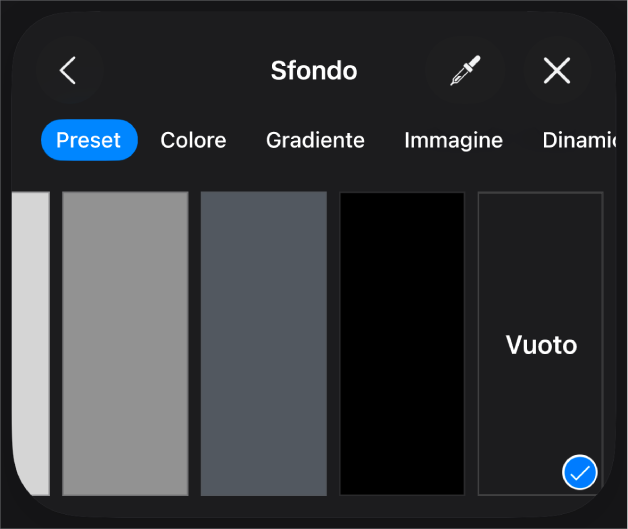This screenshot has height=529, width=628.
Task: Select the highlighted Preset tab
Action: click(x=89, y=140)
